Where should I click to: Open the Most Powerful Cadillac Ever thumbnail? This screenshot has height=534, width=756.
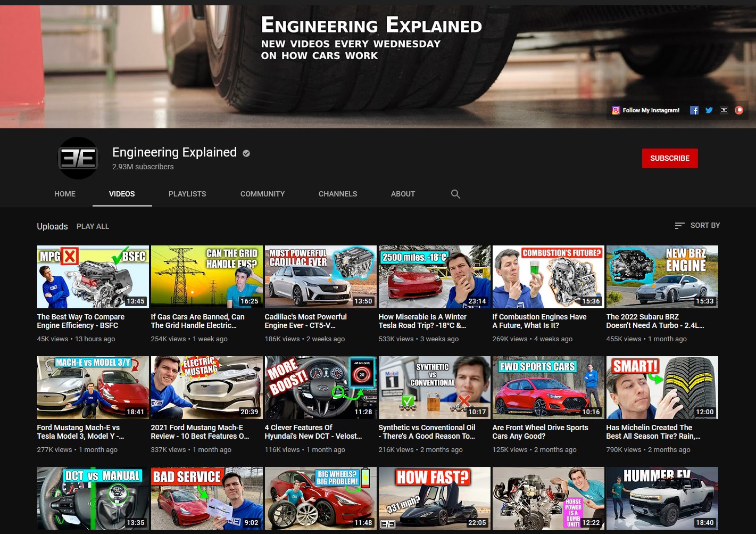click(x=321, y=277)
